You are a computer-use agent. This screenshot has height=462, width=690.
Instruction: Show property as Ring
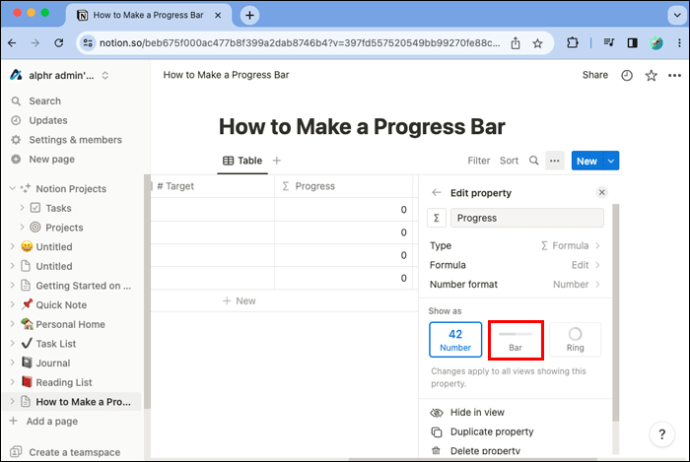pyautogui.click(x=575, y=340)
